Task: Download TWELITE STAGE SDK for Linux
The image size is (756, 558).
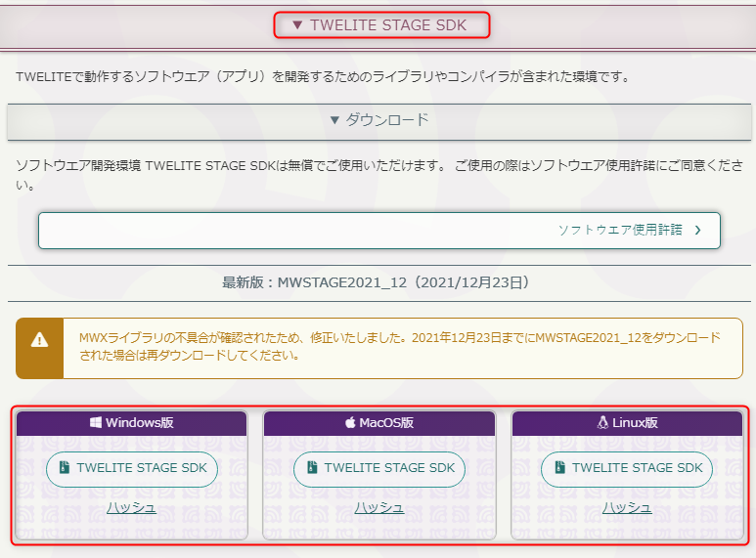Action: click(x=627, y=468)
